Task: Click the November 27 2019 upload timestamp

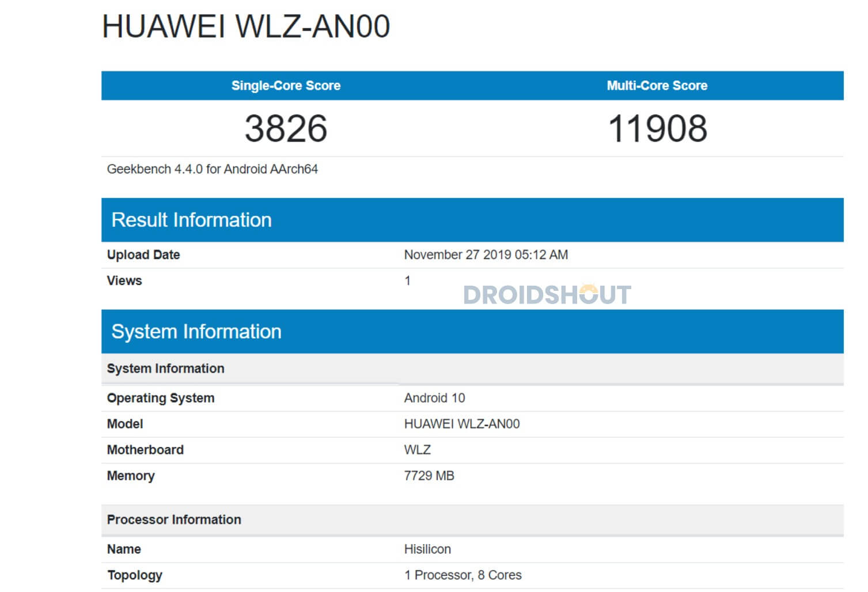Action: [x=486, y=255]
